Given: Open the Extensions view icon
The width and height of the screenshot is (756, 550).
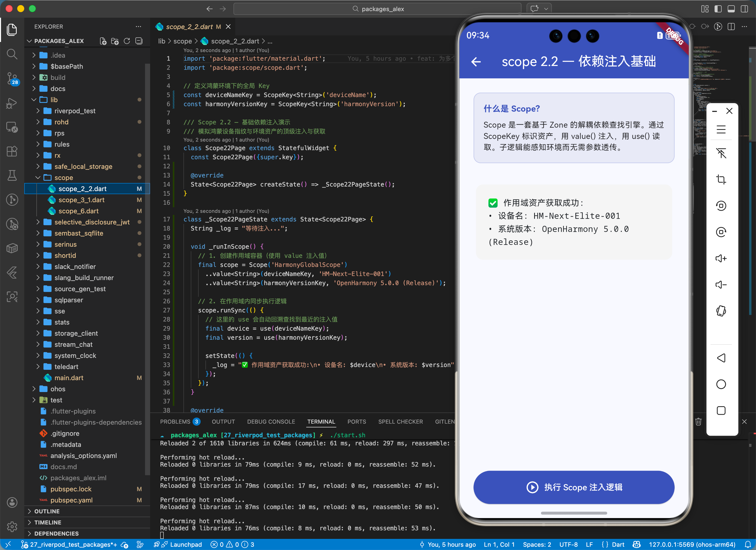Looking at the screenshot, I should click(x=12, y=151).
